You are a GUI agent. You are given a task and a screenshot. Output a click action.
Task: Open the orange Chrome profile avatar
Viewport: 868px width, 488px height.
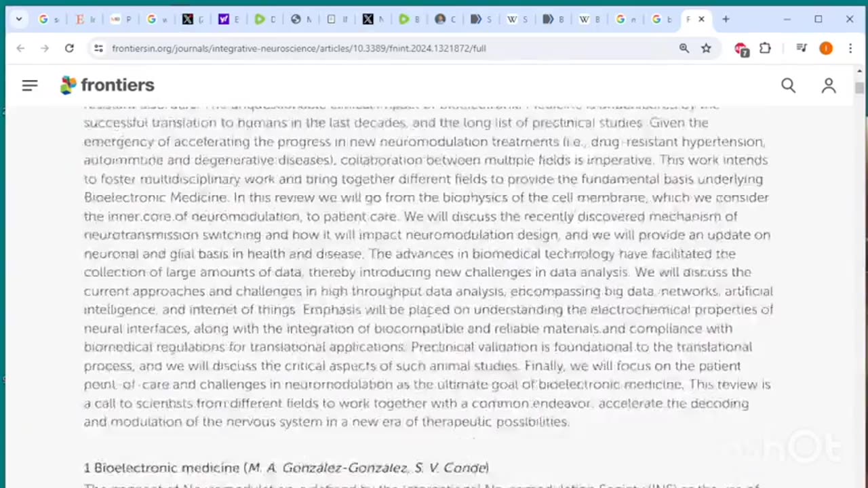click(x=826, y=48)
